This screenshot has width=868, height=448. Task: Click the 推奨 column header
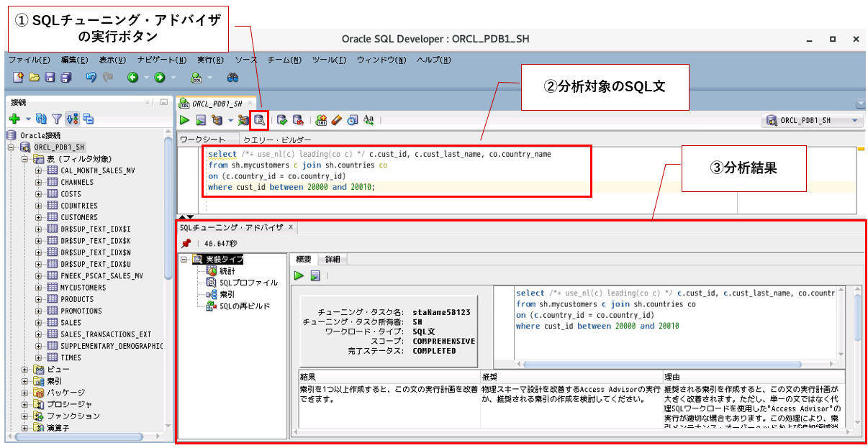[x=571, y=376]
